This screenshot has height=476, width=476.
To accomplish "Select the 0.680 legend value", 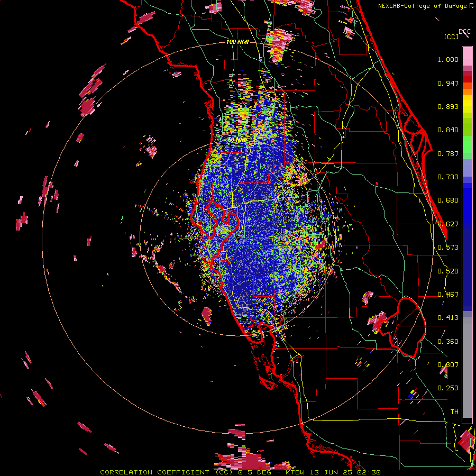I will tap(448, 200).
